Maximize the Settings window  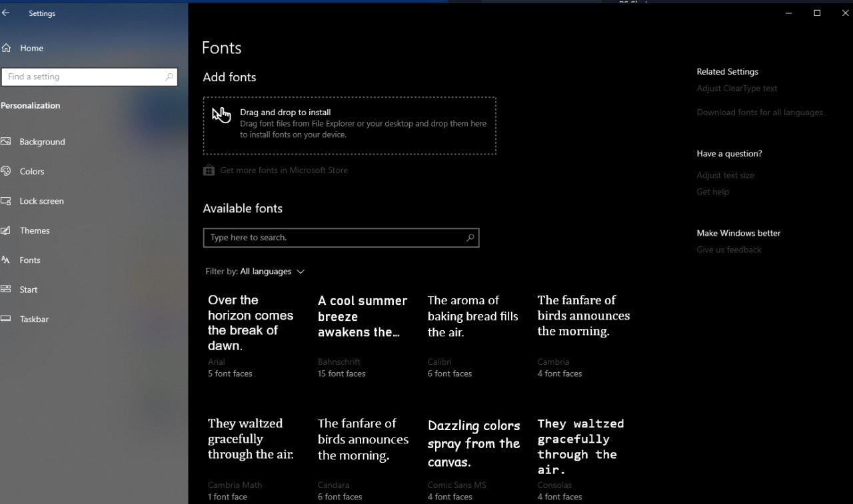[x=817, y=13]
